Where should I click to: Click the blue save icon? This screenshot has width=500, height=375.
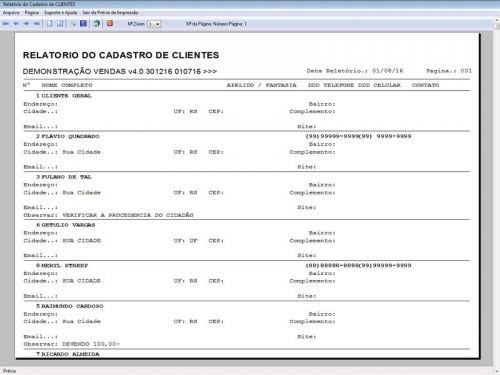coord(83,23)
